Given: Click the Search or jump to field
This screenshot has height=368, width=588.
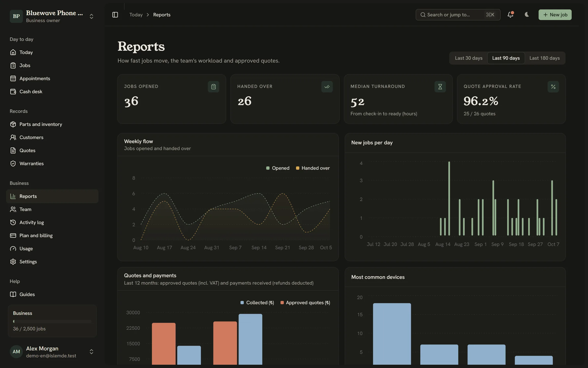Looking at the screenshot, I should [x=458, y=15].
